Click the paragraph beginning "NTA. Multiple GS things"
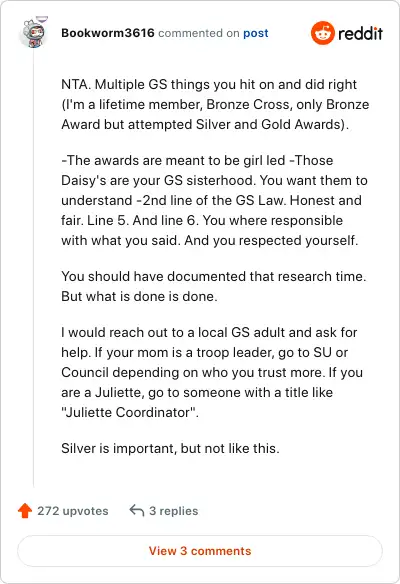 pos(215,104)
